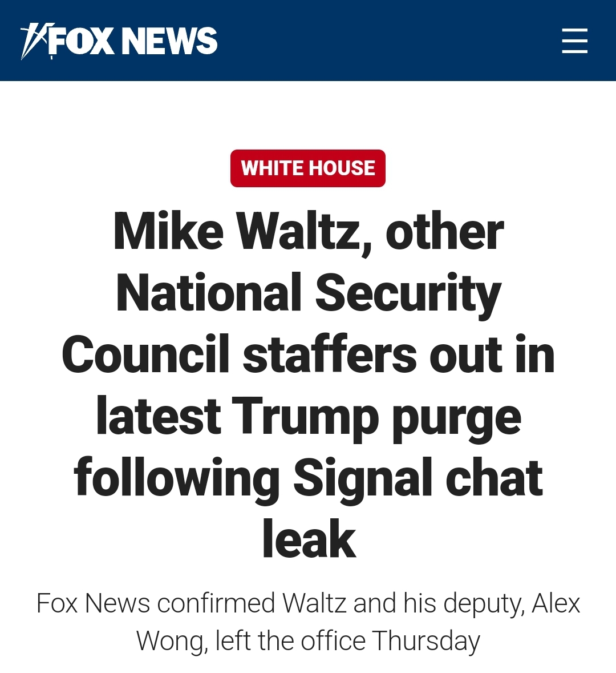The image size is (616, 673).
Task: Click empty area of blue header bar
Action: click(x=388, y=41)
